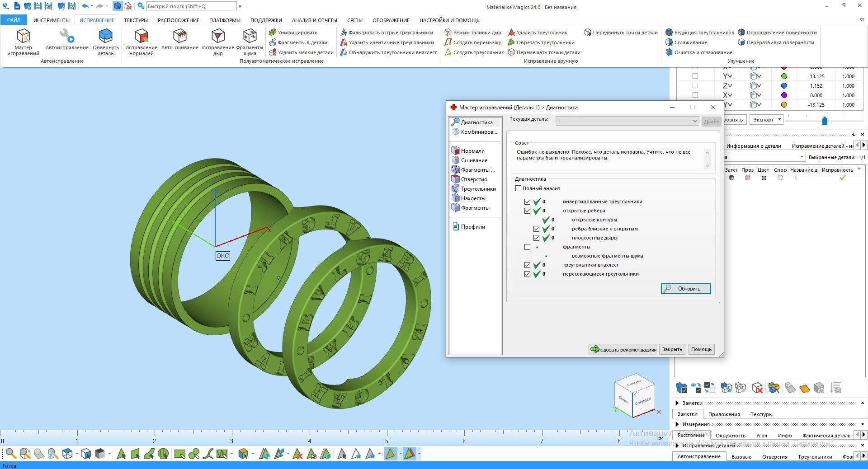Image resolution: width=868 pixels, height=469 pixels.
Task: Toggle Полный анализ checkbox
Action: pos(519,188)
